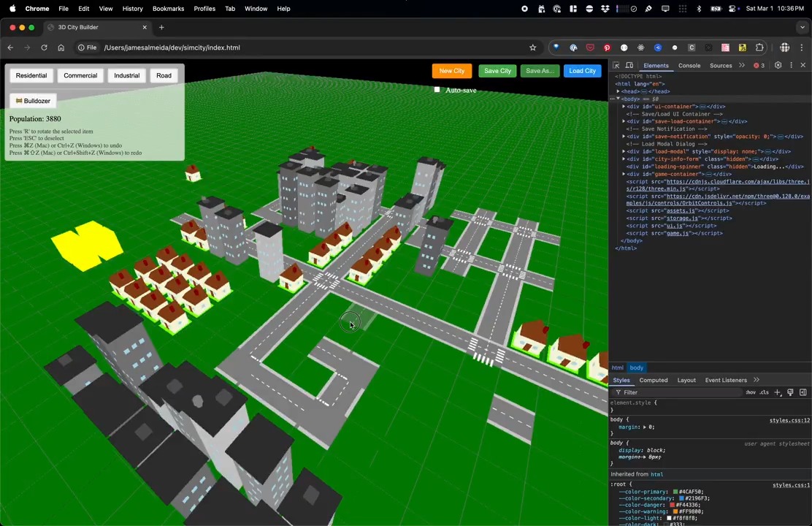Enable the Auto-save checkbox
Viewport: 812px width, 526px height.
click(437, 90)
